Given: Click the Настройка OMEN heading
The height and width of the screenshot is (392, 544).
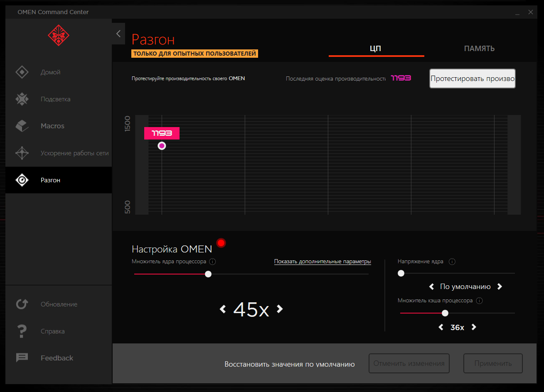Looking at the screenshot, I should pos(172,249).
